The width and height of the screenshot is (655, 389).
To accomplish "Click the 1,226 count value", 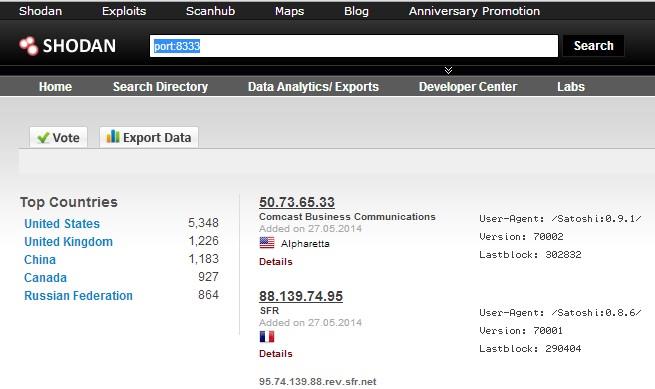I will tap(203, 241).
